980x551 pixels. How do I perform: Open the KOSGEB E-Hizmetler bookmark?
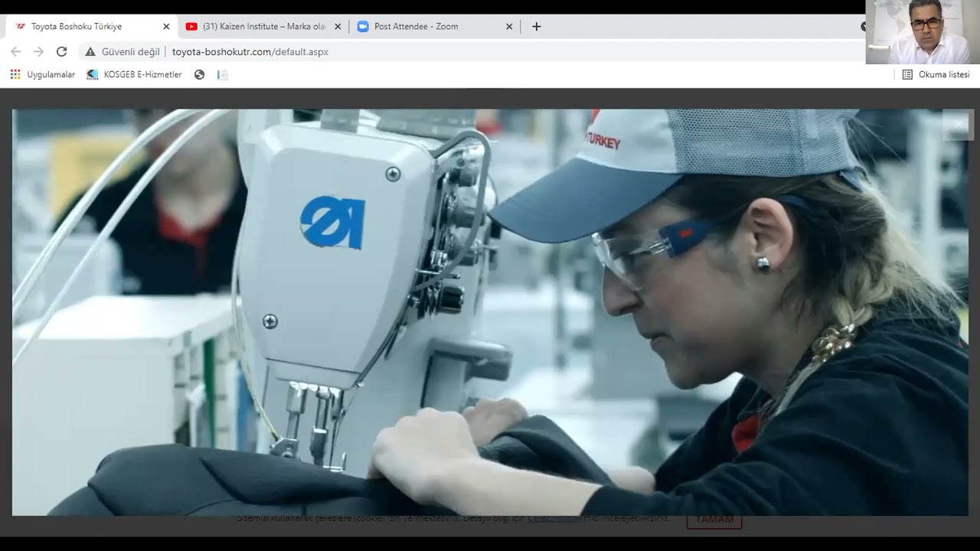[x=135, y=74]
